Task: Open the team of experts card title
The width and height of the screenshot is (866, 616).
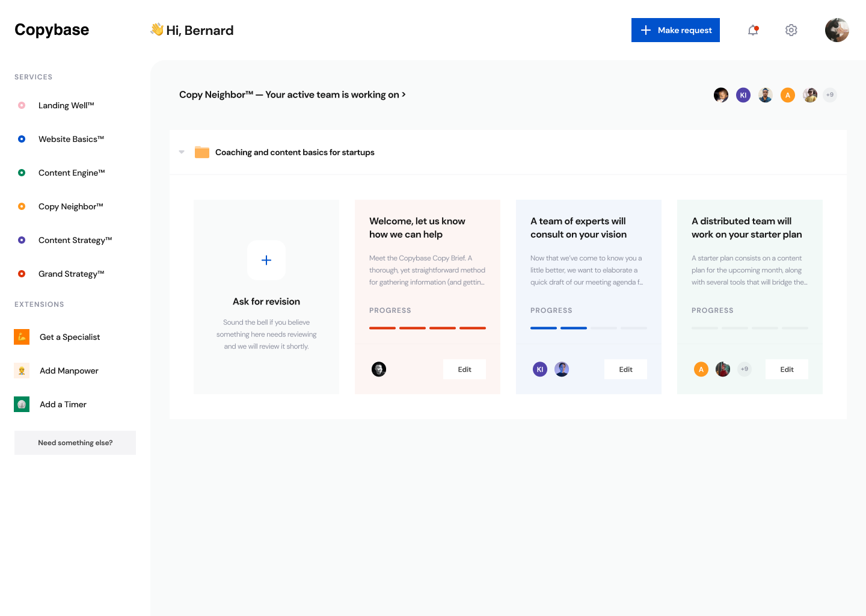Action: click(579, 228)
